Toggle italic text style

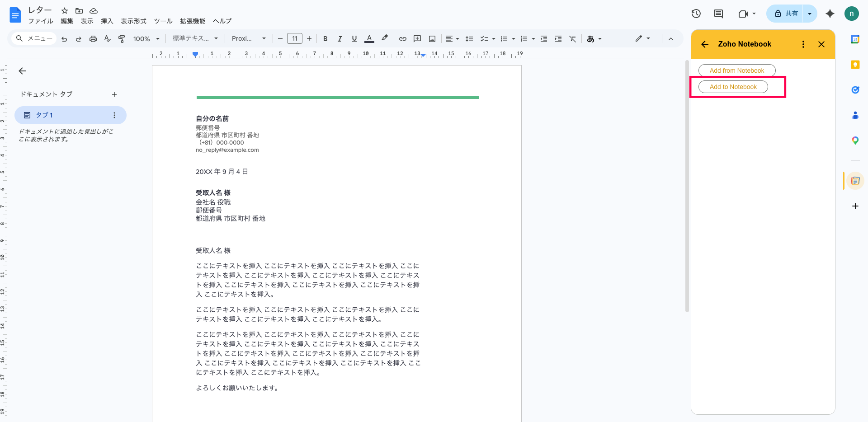(x=340, y=39)
